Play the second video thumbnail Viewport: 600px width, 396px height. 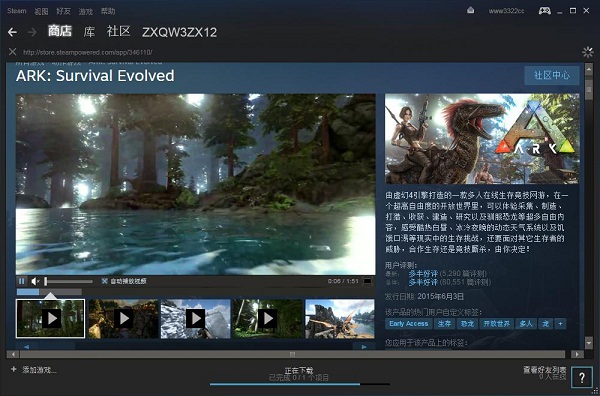[x=123, y=318]
